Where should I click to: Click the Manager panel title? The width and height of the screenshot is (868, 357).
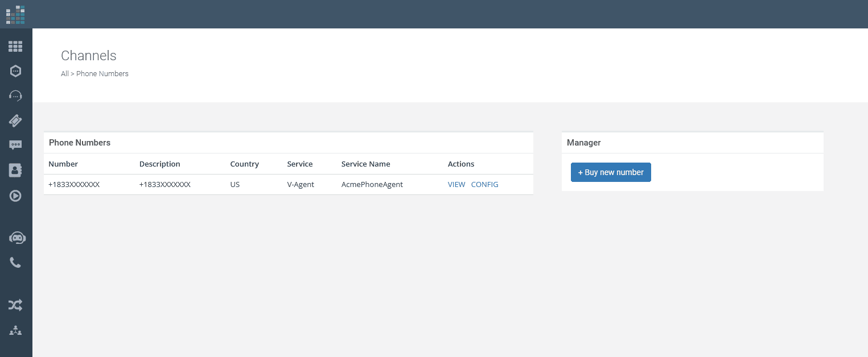(584, 143)
